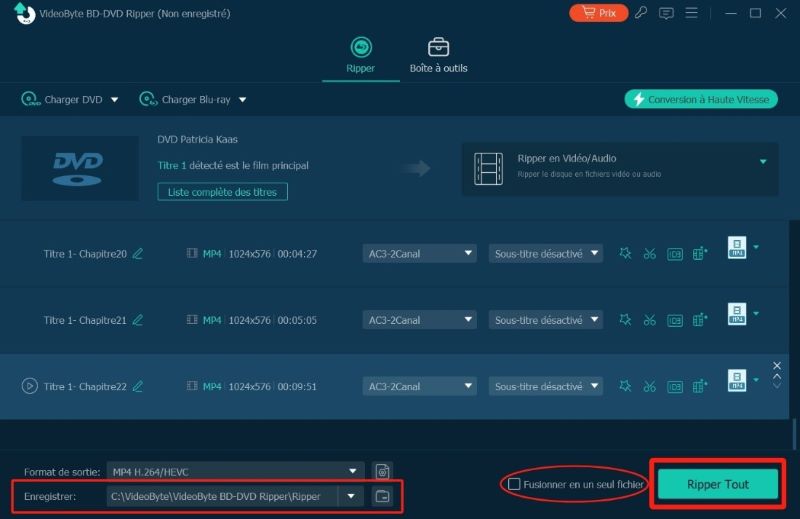Expand the Ripper en Vidéo/Audio mode dropdown
This screenshot has width=800, height=519.
[763, 162]
